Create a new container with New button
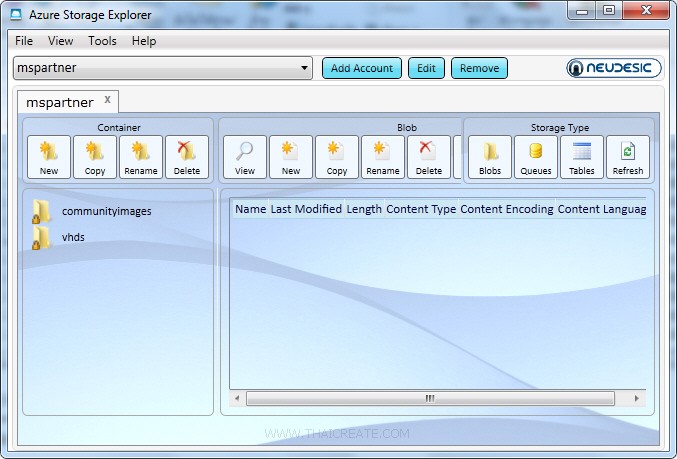Screen dimensions: 677x459 [x=49, y=157]
